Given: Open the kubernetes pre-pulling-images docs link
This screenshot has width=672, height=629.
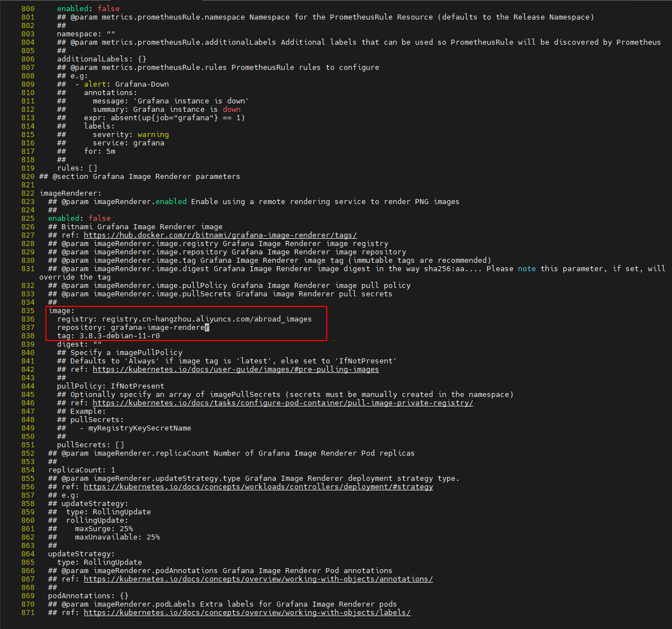Looking at the screenshot, I should [x=236, y=370].
